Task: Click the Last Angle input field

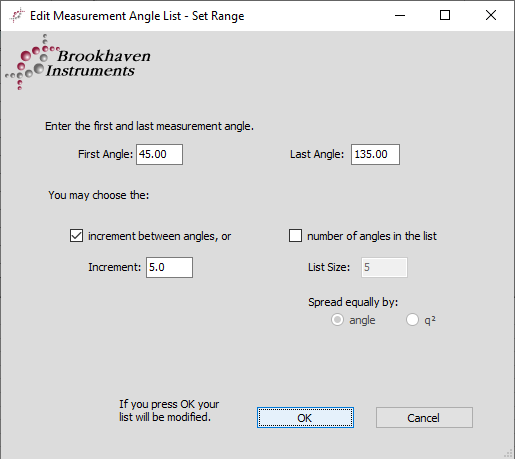Action: click(375, 154)
